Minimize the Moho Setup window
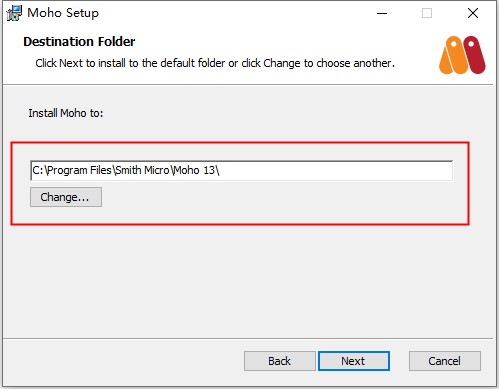The width and height of the screenshot is (499, 389). tap(382, 13)
